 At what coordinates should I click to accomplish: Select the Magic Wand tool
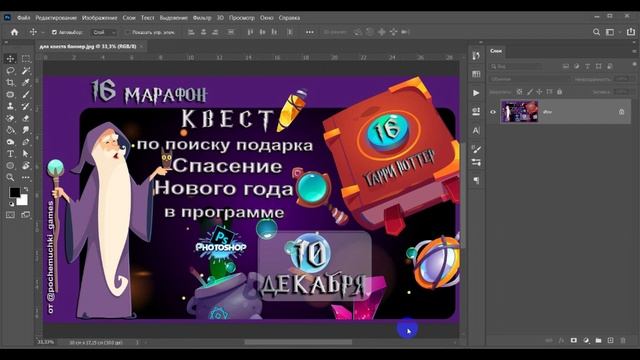point(26,70)
